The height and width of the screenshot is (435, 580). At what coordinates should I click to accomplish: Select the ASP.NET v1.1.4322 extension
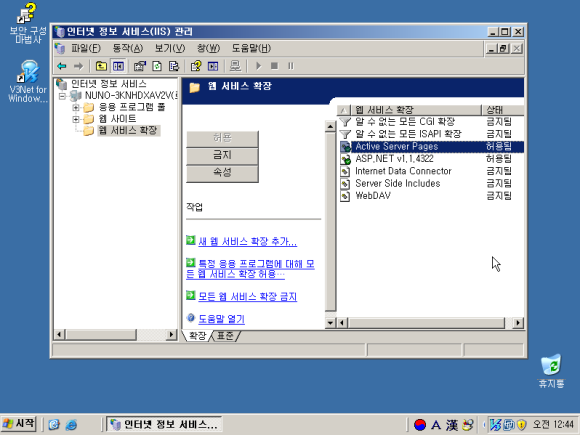431,159
